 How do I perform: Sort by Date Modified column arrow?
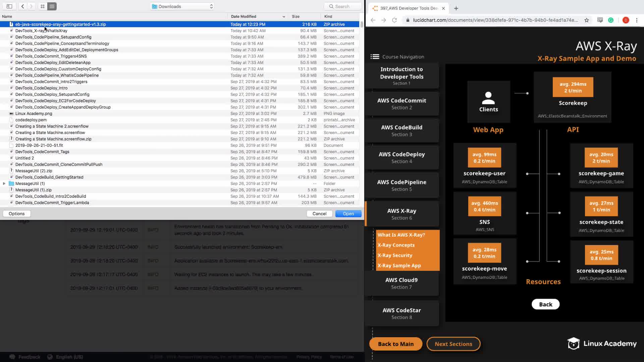(x=284, y=16)
